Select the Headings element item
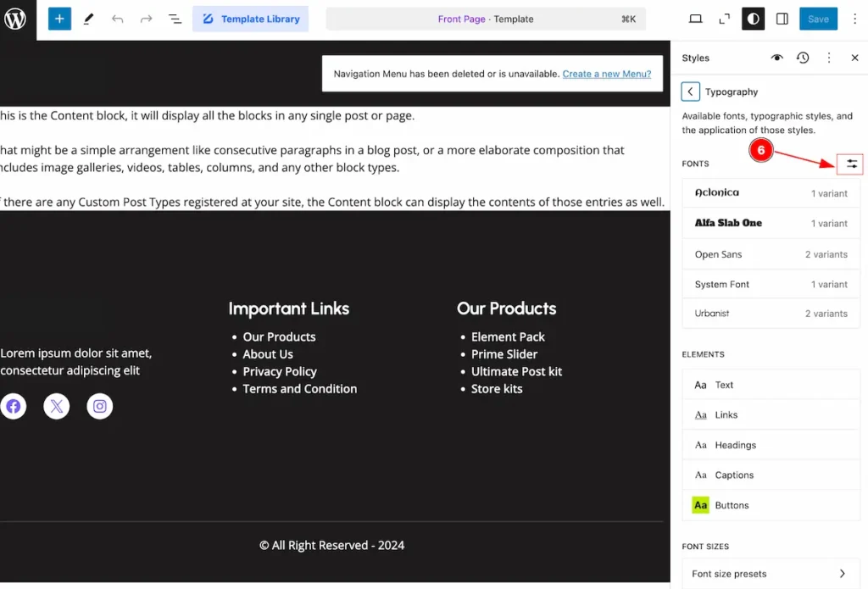This screenshot has width=868, height=589. [x=771, y=445]
